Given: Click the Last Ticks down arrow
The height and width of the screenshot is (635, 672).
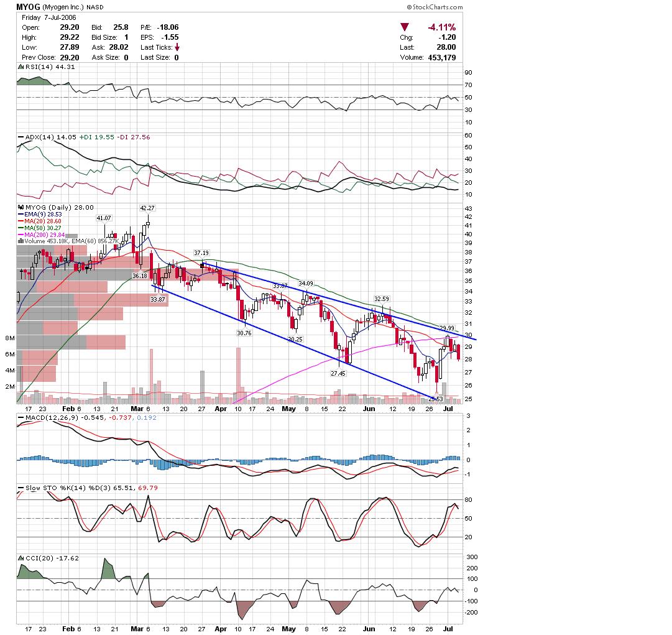Looking at the screenshot, I should tap(177, 47).
